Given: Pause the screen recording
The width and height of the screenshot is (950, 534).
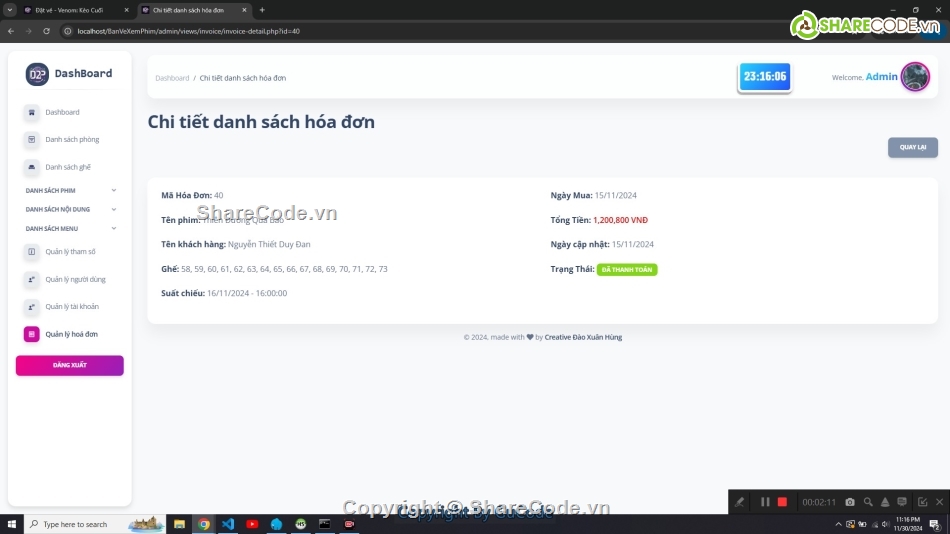Looking at the screenshot, I should [765, 502].
